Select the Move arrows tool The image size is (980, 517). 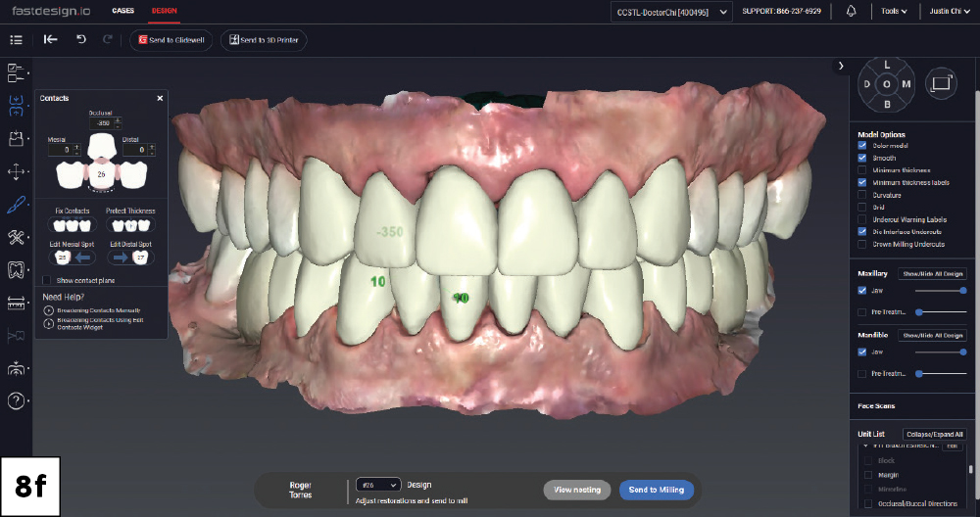tap(17, 171)
